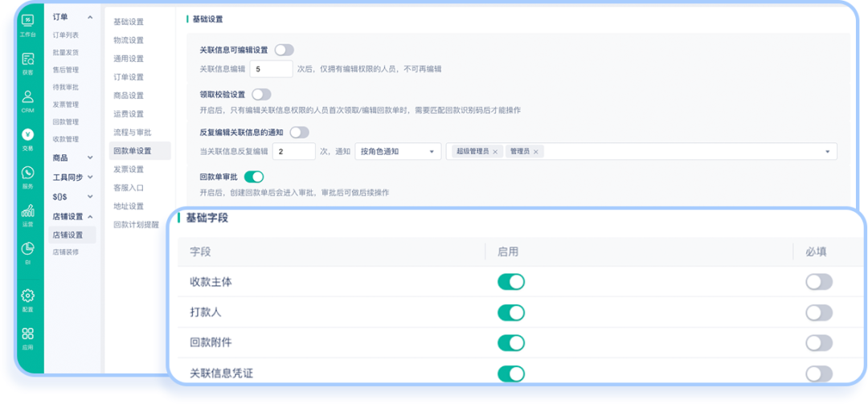Screen dimensions: 868x404
Task: Toggle 反复编辑关联信息的通知 switch
Action: click(300, 133)
